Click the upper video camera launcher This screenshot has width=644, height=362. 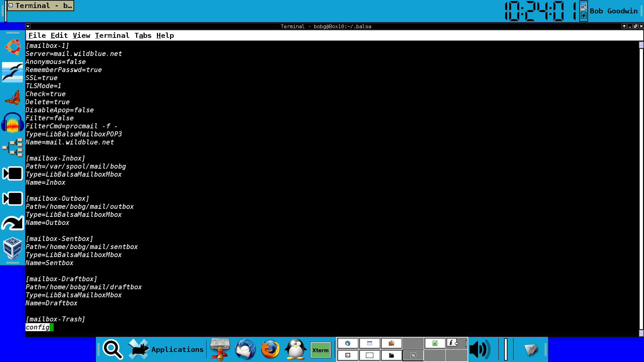click(12, 173)
